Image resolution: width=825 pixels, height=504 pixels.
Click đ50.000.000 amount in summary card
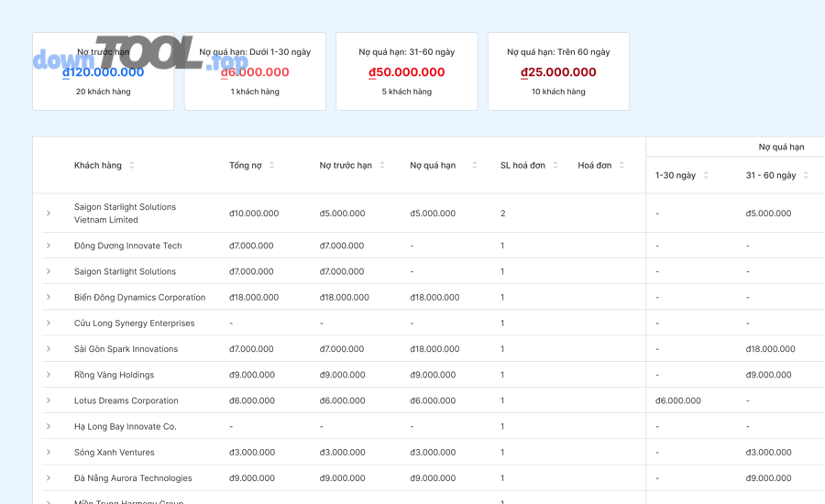pyautogui.click(x=407, y=72)
